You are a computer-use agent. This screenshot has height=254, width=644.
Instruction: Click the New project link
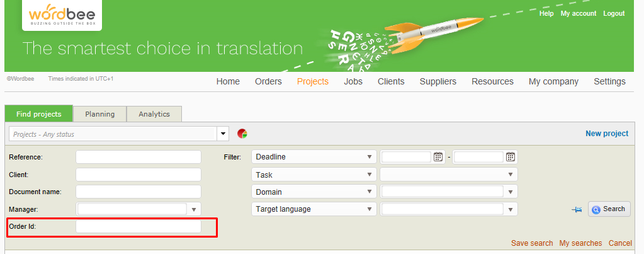pyautogui.click(x=606, y=134)
